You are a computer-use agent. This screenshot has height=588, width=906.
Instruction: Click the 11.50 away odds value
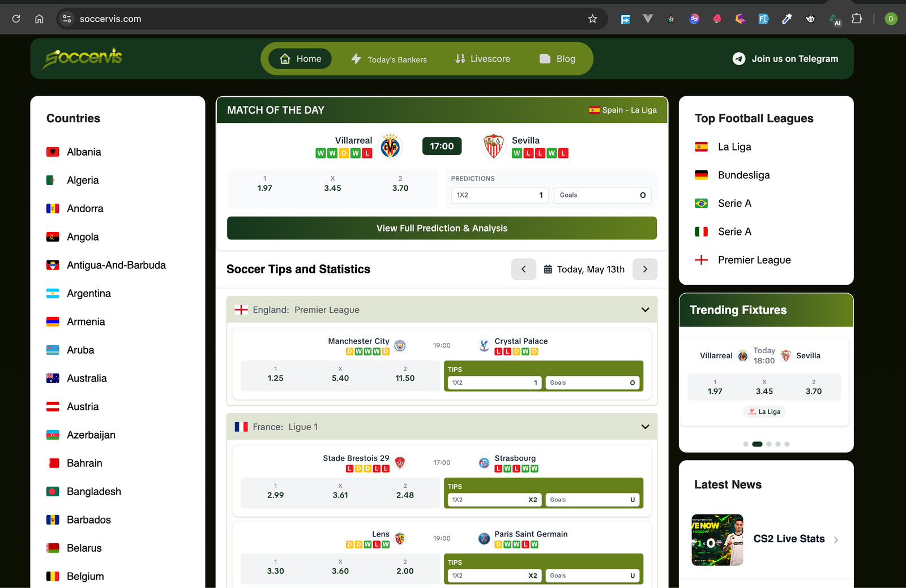tap(405, 378)
